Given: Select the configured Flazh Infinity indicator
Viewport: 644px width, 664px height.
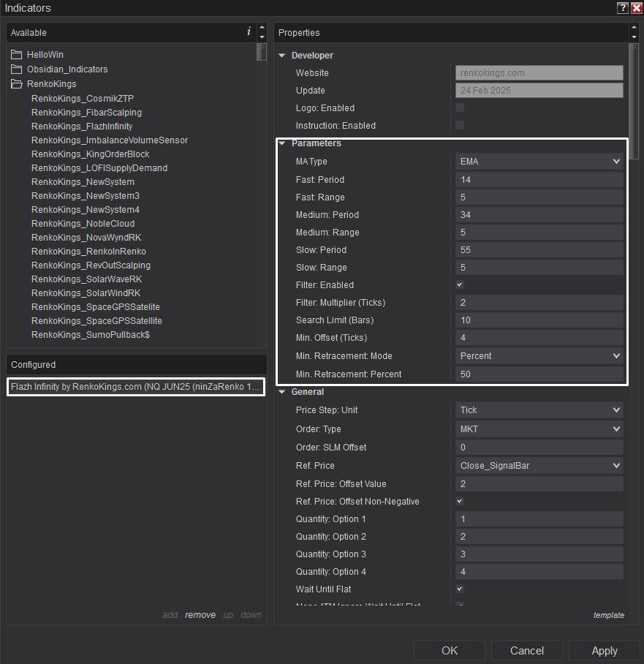Looking at the screenshot, I should point(136,387).
